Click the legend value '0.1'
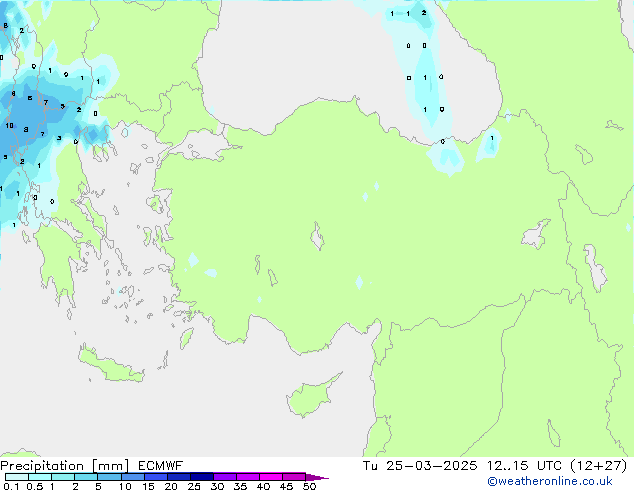Viewport: 634px width, 490px height. [x=11, y=486]
